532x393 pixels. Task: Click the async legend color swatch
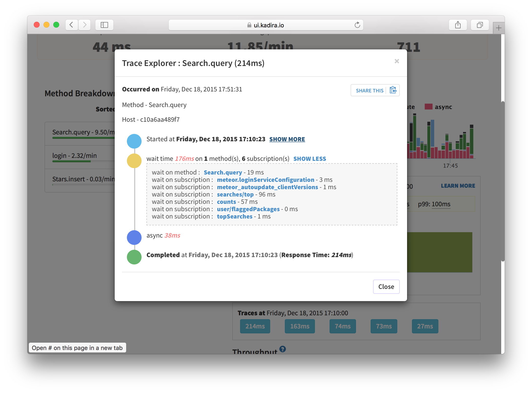point(428,107)
